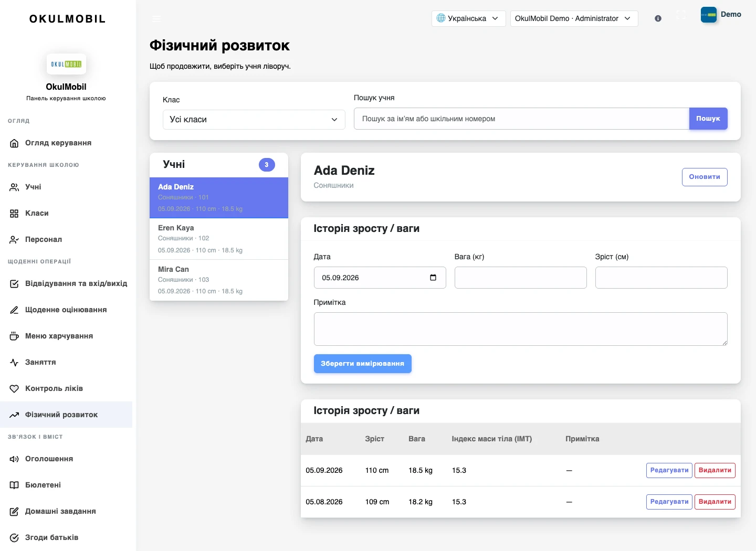
Task: Delete the 05.08.2026 measurement record
Action: coord(715,502)
